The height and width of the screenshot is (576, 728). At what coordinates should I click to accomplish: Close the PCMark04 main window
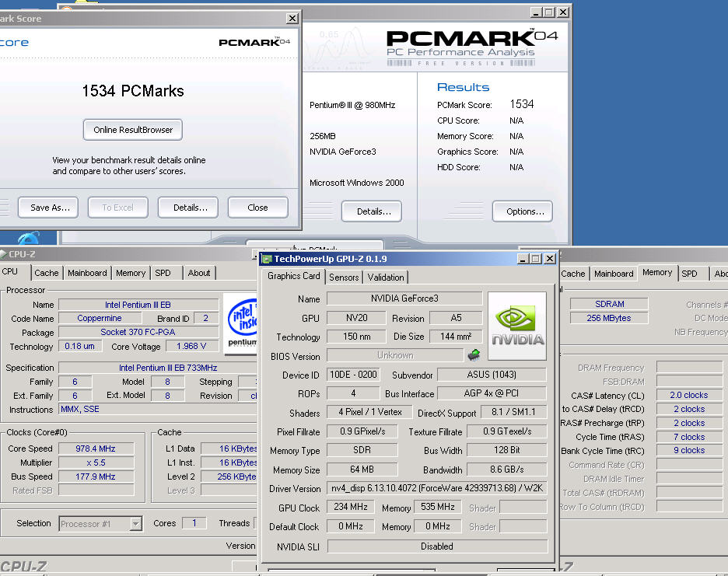[562, 12]
